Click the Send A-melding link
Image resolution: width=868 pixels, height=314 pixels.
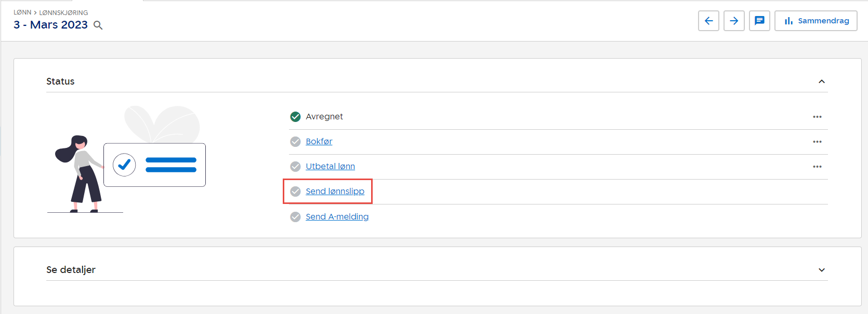(337, 217)
